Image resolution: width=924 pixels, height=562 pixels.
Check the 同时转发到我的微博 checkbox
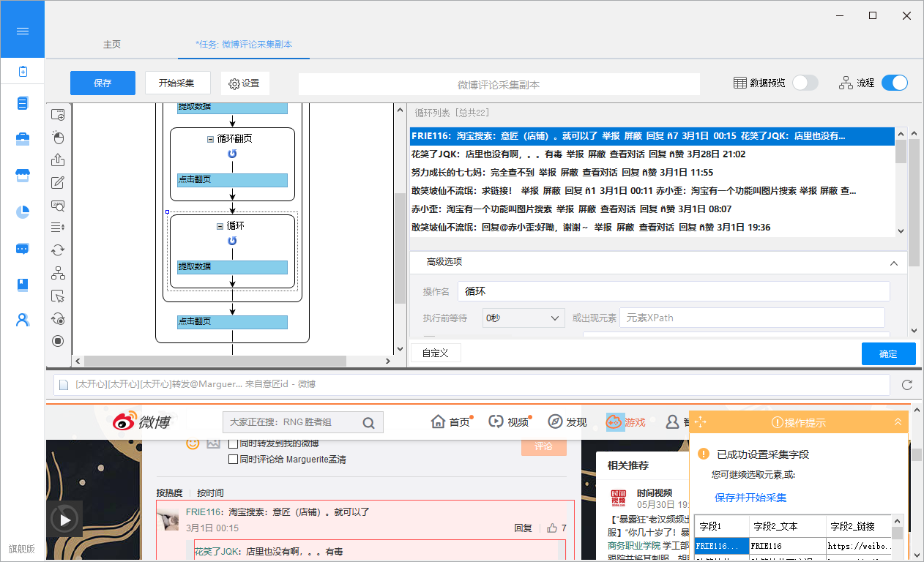click(x=234, y=443)
